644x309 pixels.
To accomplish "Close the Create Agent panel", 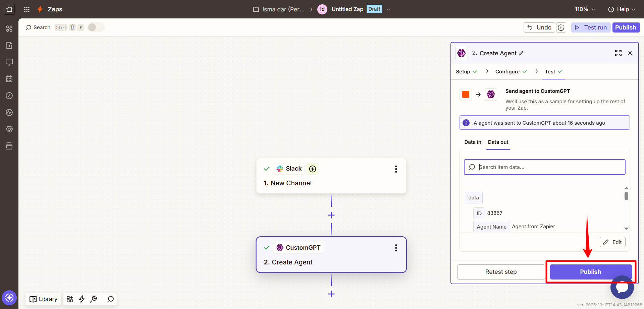I will point(630,53).
